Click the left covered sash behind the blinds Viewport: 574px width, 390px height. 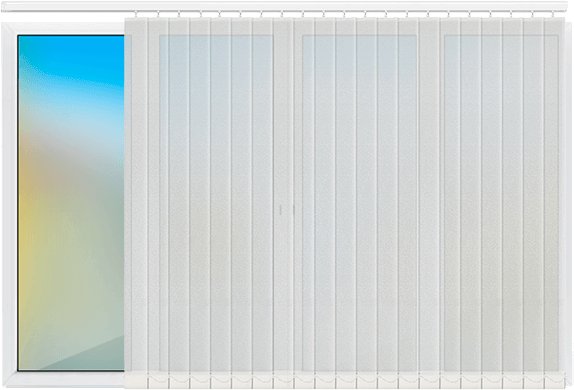(x=216, y=203)
